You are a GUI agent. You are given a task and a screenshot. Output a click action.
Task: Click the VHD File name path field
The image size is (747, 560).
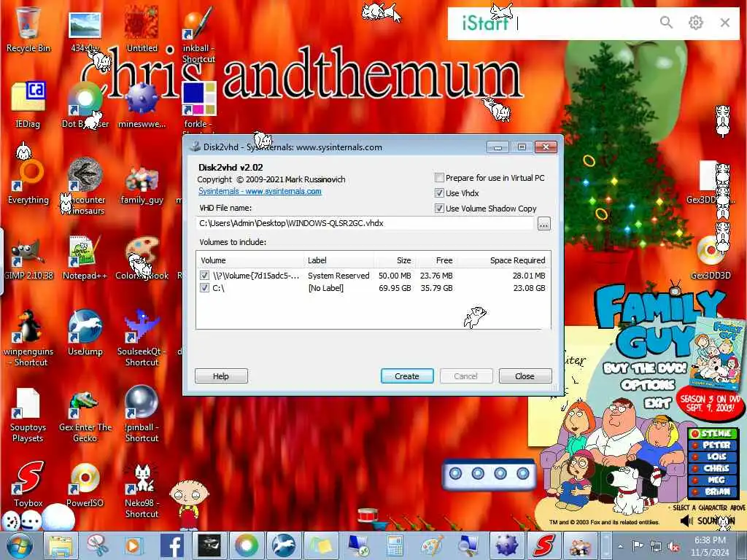pos(365,223)
